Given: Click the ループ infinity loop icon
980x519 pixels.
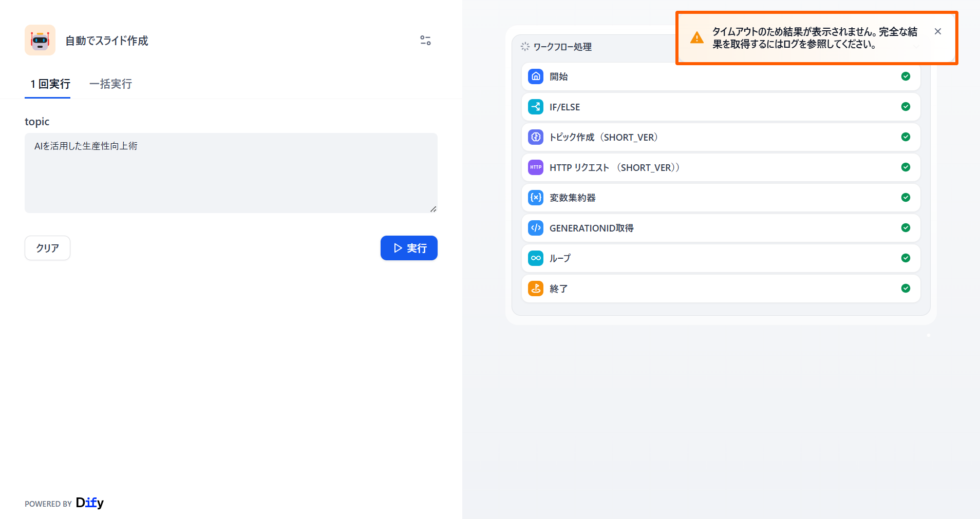Looking at the screenshot, I should pyautogui.click(x=536, y=258).
